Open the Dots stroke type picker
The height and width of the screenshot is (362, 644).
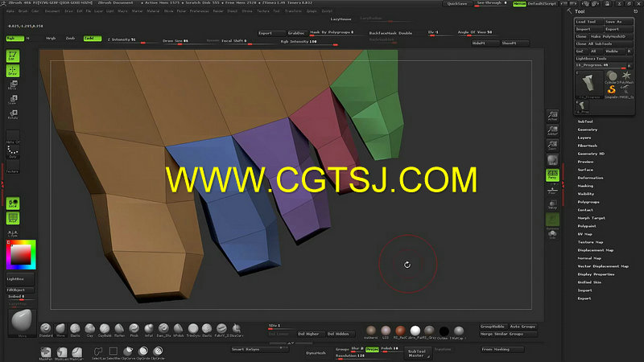[x=13, y=151]
